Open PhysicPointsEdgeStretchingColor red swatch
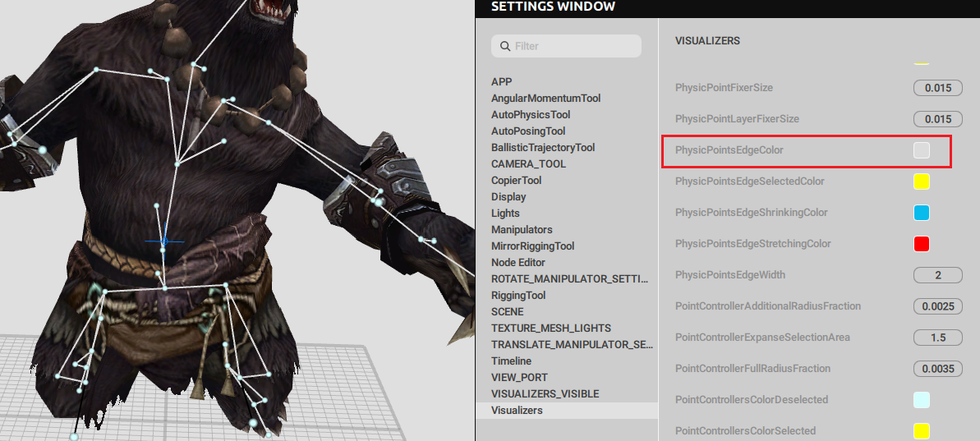Screen dimensions: 980x441 pos(921,244)
